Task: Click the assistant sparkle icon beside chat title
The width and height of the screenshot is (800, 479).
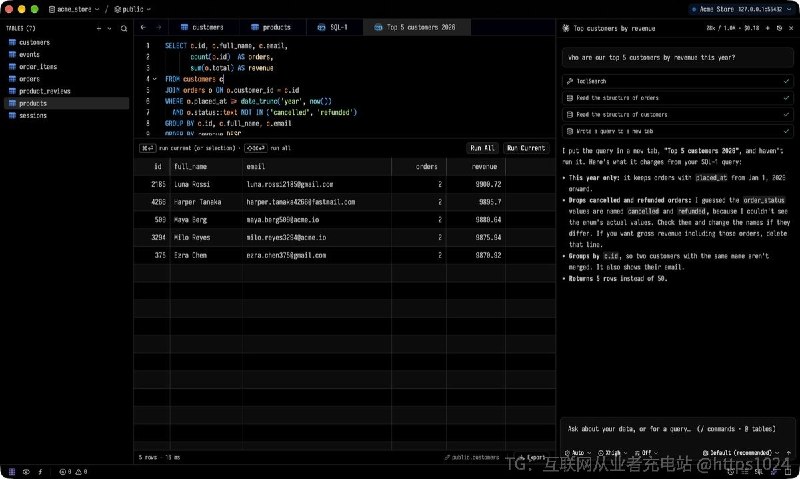Action: pyautogui.click(x=566, y=28)
